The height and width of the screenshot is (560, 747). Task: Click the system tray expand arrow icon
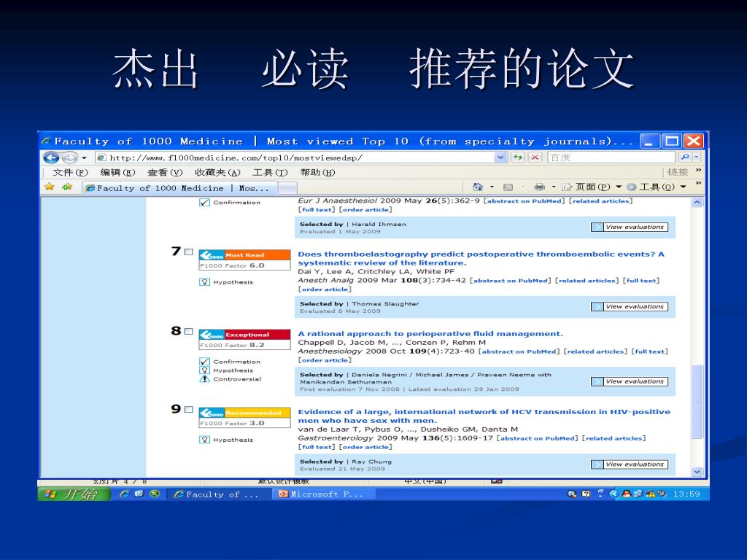click(x=614, y=494)
